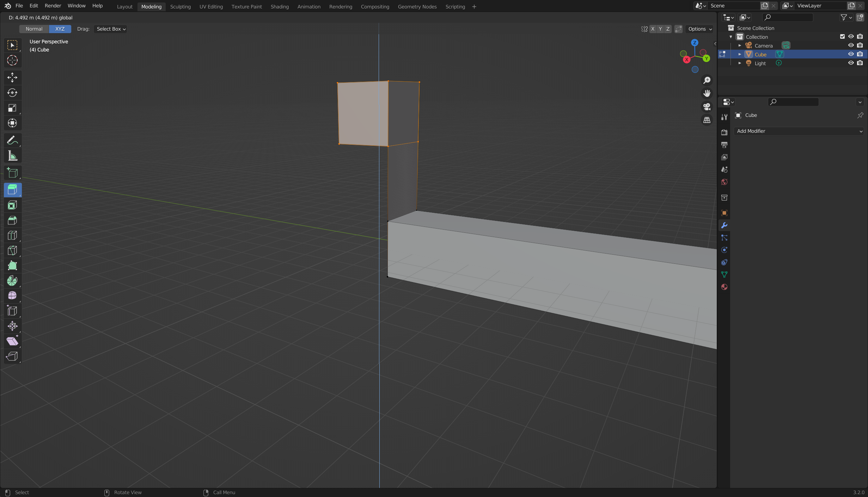Open the Render menu
The image size is (868, 497).
(53, 6)
